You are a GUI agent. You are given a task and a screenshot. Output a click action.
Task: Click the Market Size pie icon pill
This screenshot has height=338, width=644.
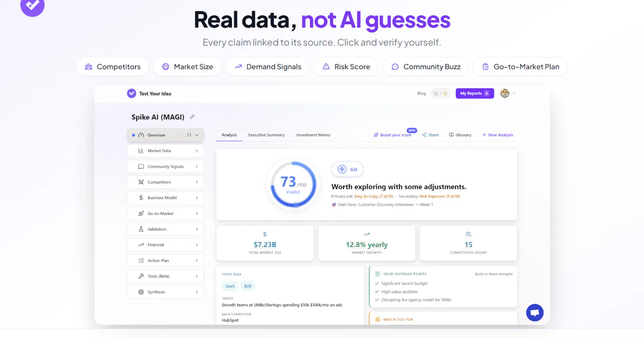[166, 67]
